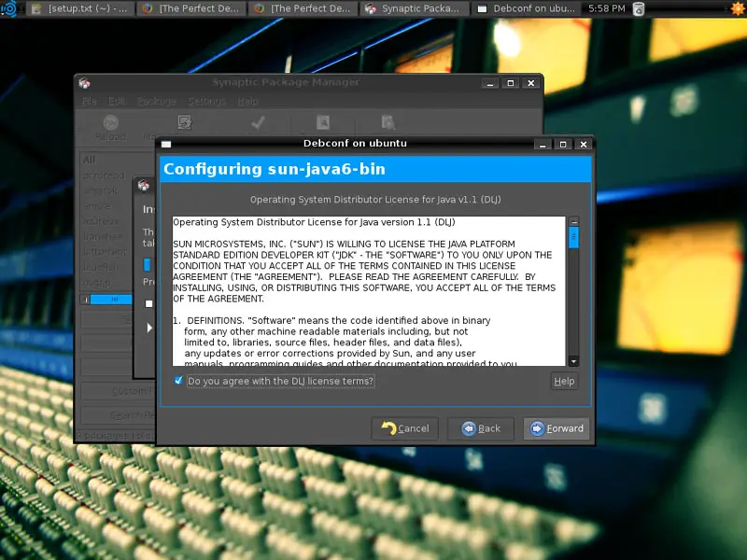
Task: Click the 5:58 PM panel clock
Action: (x=606, y=8)
